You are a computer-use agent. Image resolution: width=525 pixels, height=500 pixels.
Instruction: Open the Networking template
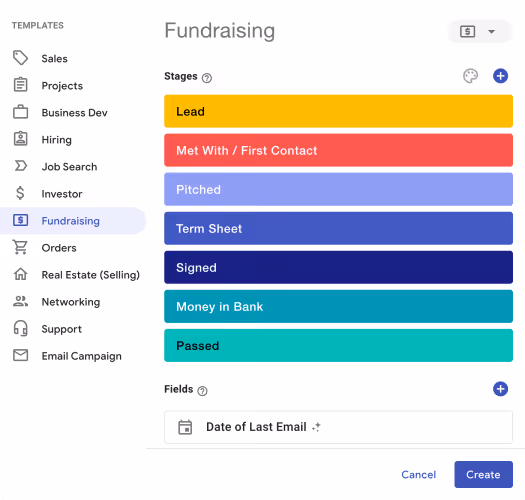[x=73, y=302]
